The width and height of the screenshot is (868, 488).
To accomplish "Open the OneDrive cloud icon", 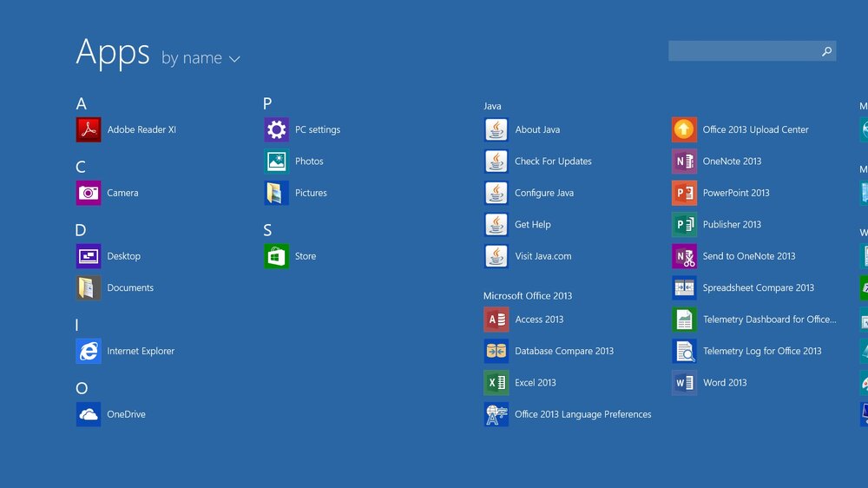I will tap(89, 414).
